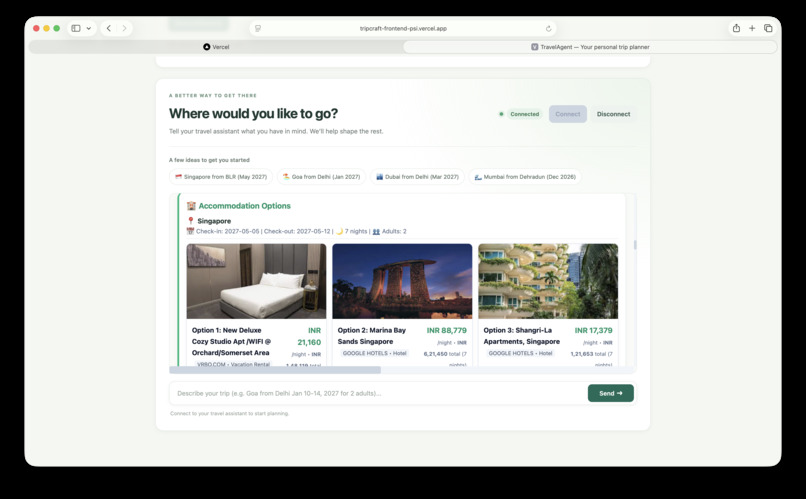Click Option 2: Marina Bay Sands Singapore title
The width and height of the screenshot is (806, 499).
(372, 336)
